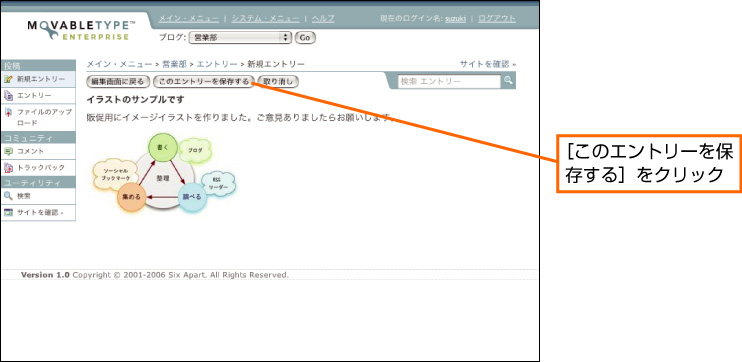Viewport: 742px width, 362px height.
Task: Click このエントリーを保存する button
Action: click(204, 81)
